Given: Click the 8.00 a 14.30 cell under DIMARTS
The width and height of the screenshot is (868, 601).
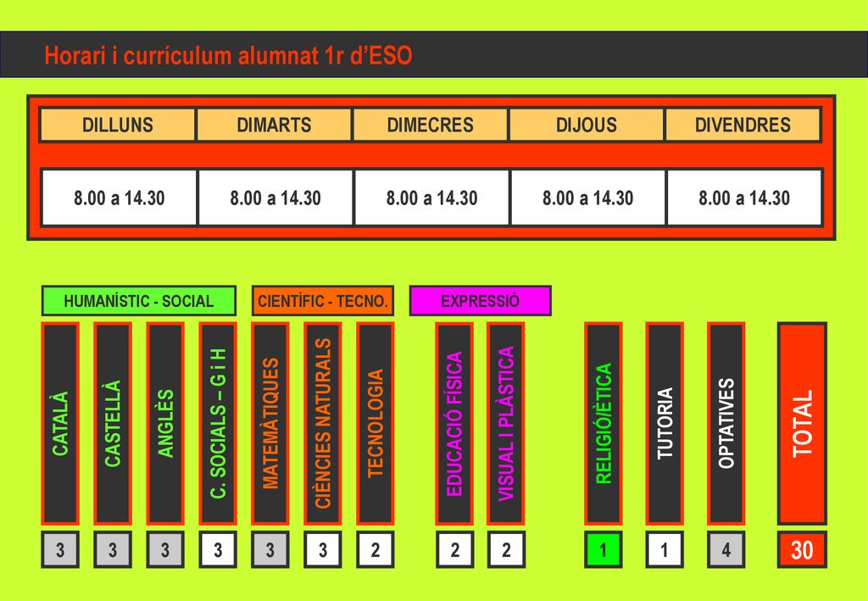Looking at the screenshot, I should (x=275, y=198).
